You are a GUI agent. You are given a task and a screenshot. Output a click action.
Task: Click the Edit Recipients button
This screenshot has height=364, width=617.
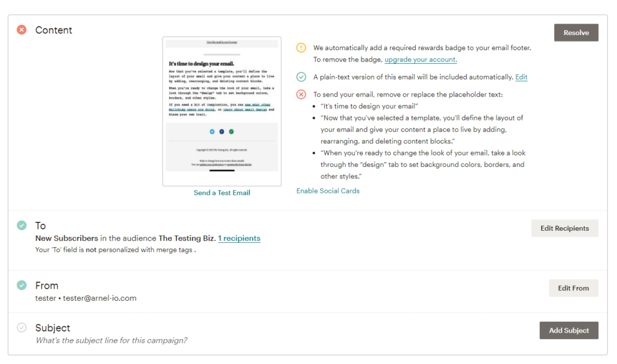[565, 228]
